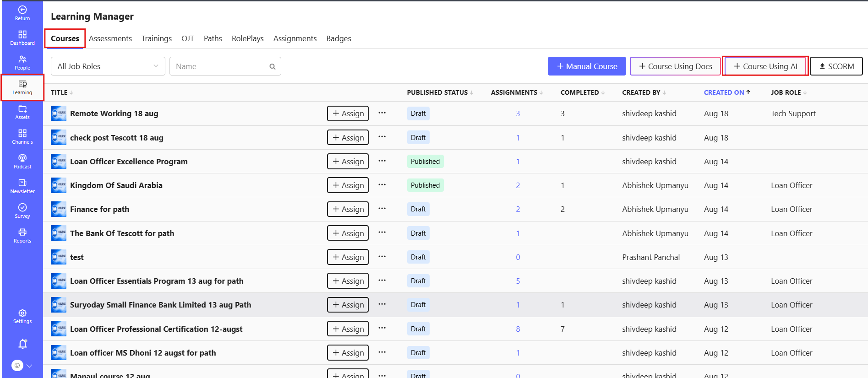868x378 pixels.
Task: Sort by JOB ROLE column
Action: pos(789,92)
